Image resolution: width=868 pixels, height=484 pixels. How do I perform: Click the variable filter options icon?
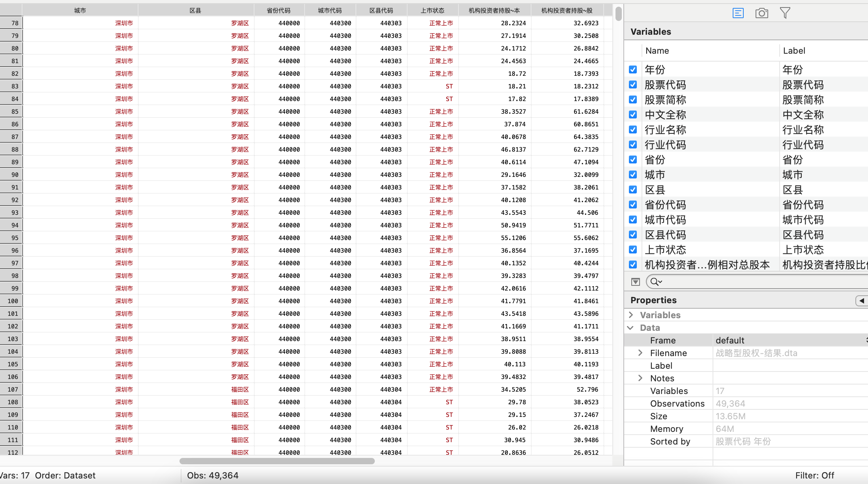(636, 281)
